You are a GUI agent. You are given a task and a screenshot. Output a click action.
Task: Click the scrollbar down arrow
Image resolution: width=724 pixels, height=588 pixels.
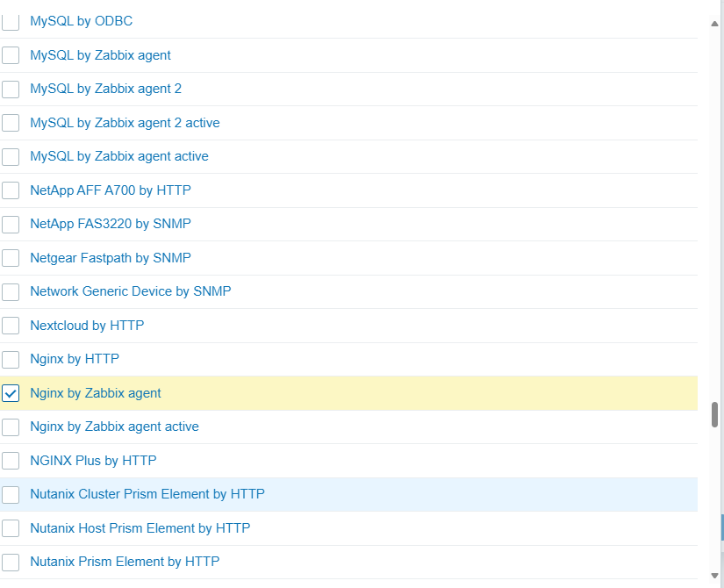tap(714, 576)
